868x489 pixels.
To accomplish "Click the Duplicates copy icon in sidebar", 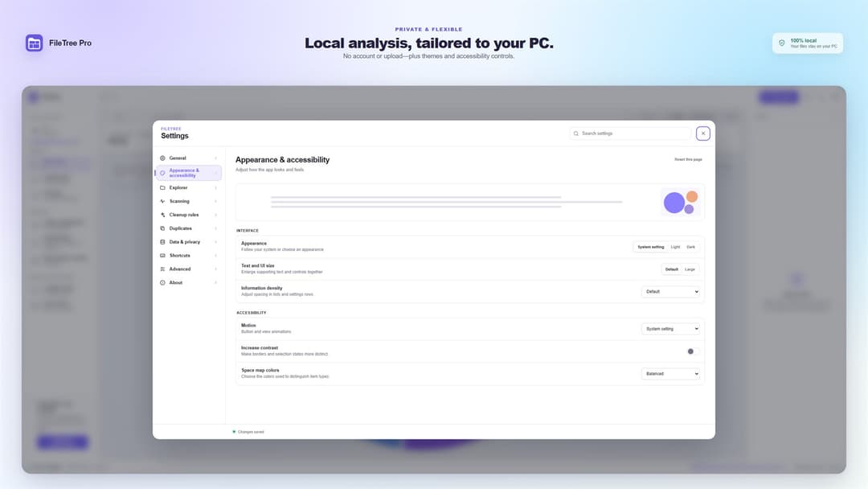I will 162,228.
